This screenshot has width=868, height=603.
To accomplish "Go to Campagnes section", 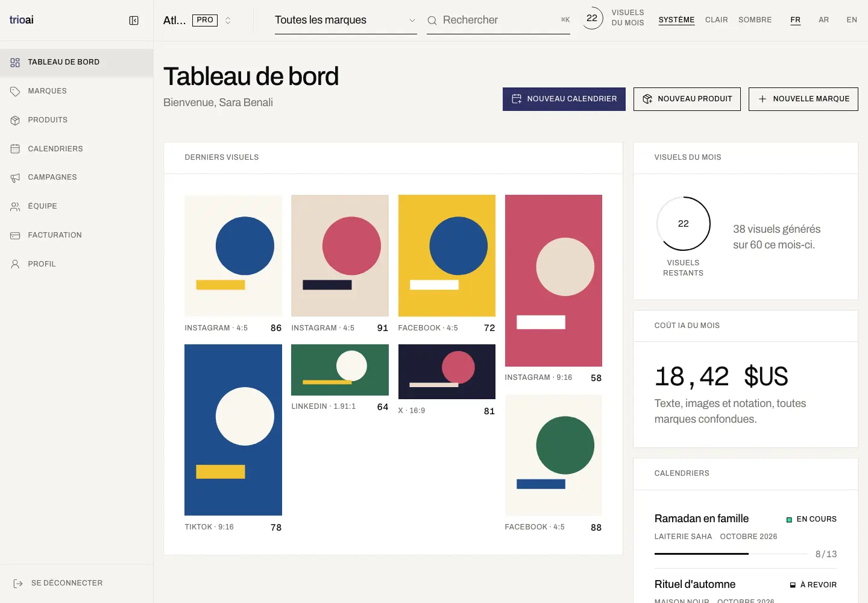I will click(77, 177).
